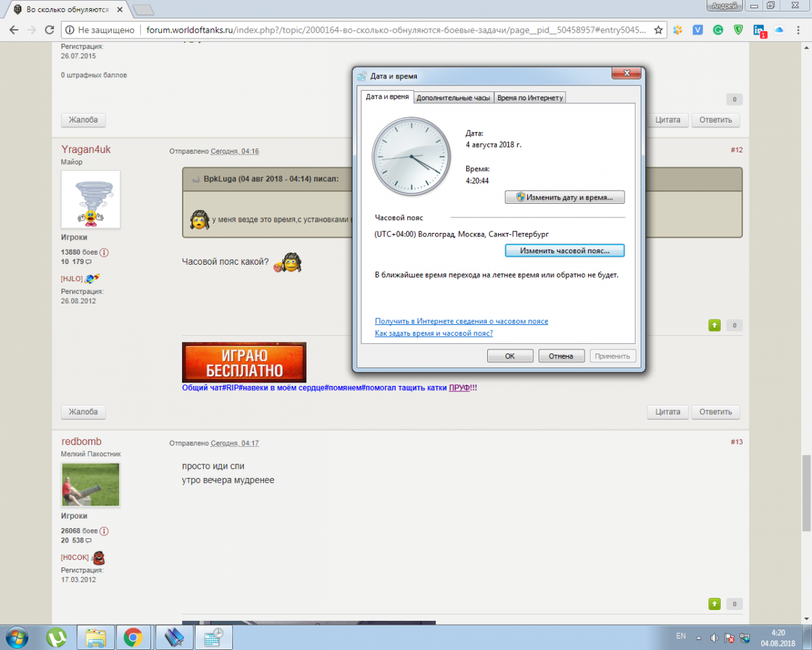Open the blue books taskbar application
Viewport: 812px width, 650px height.
[x=175, y=637]
